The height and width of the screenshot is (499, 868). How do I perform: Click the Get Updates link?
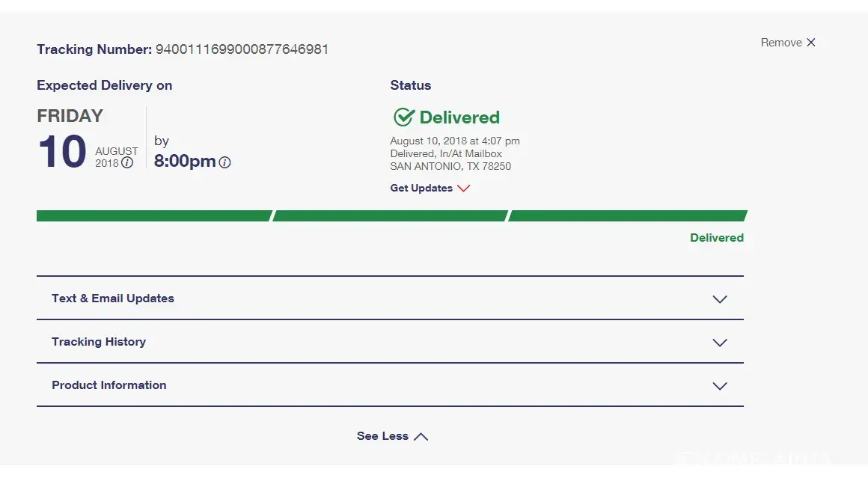421,189
